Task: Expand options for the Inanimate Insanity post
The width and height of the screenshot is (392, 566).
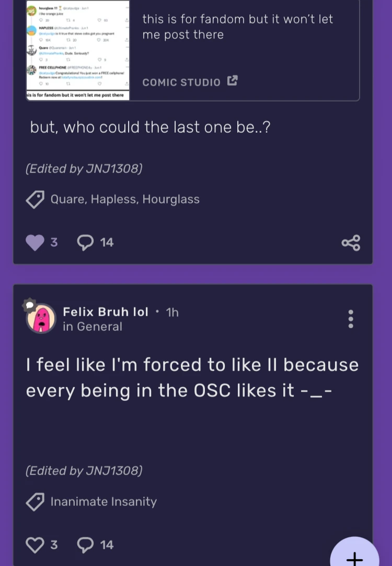Action: [351, 319]
